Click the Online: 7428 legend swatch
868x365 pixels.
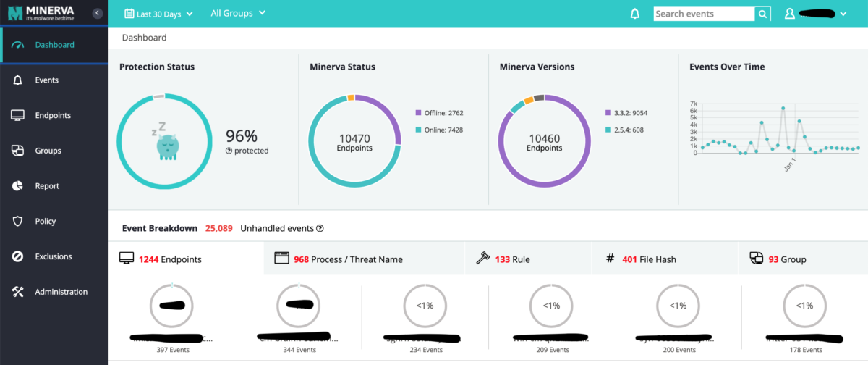click(x=418, y=130)
